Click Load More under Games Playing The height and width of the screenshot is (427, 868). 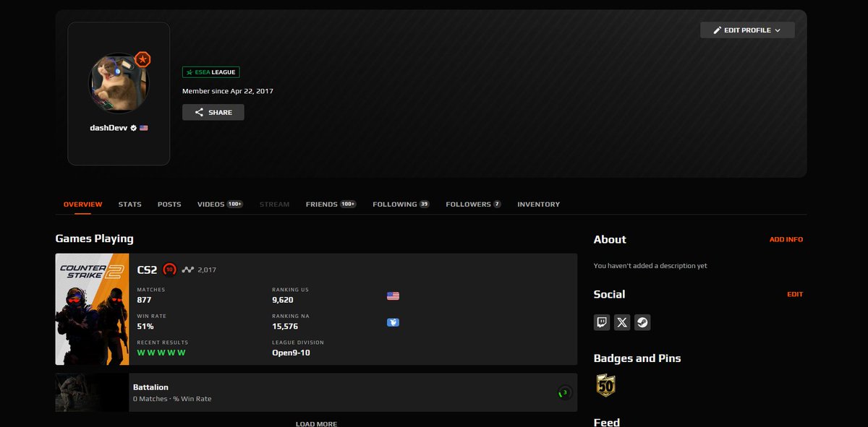(316, 423)
